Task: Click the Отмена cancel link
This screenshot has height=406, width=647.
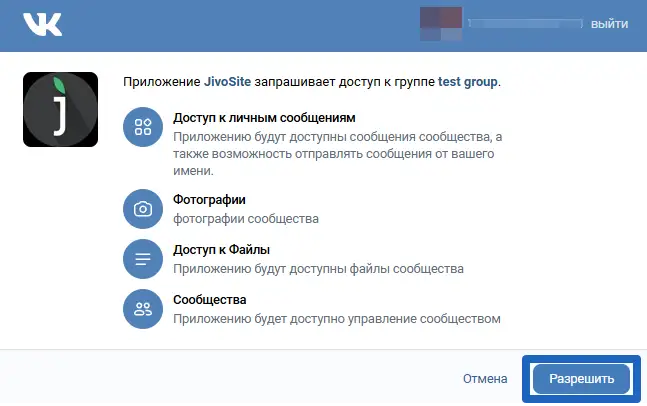Action: tap(485, 379)
